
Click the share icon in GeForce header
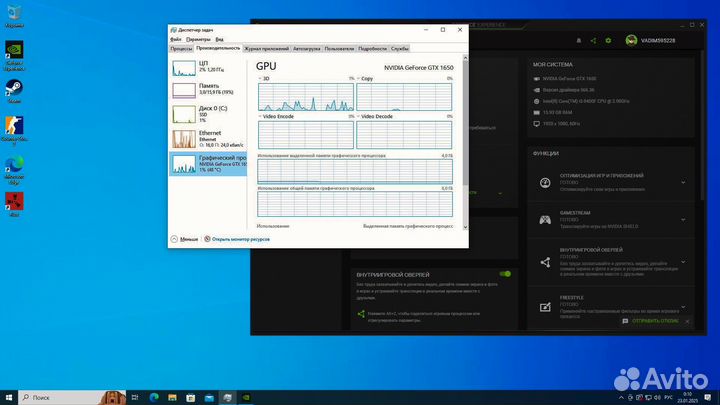(x=593, y=40)
